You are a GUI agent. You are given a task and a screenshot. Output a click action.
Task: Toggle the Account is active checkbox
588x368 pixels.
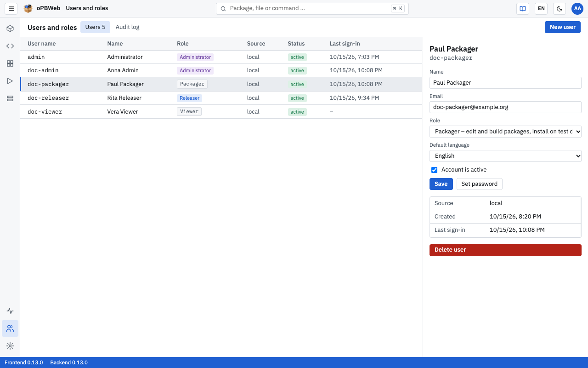pos(434,170)
